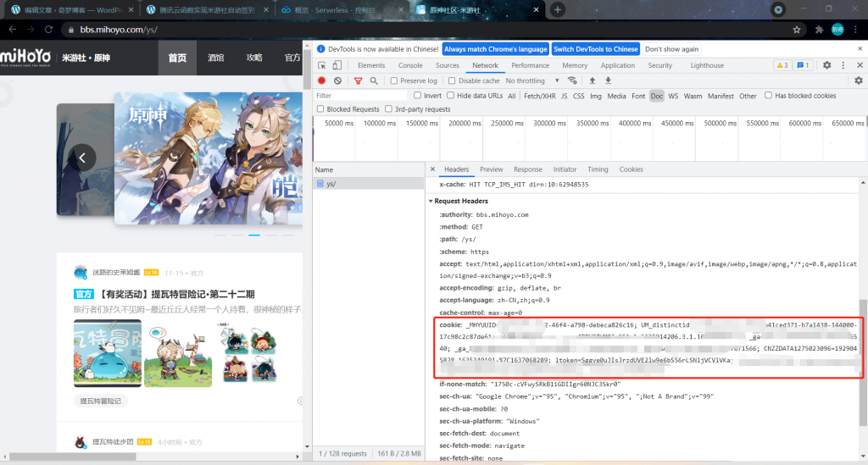This screenshot has width=868, height=465.
Task: Open a new browser tab
Action: click(x=558, y=9)
